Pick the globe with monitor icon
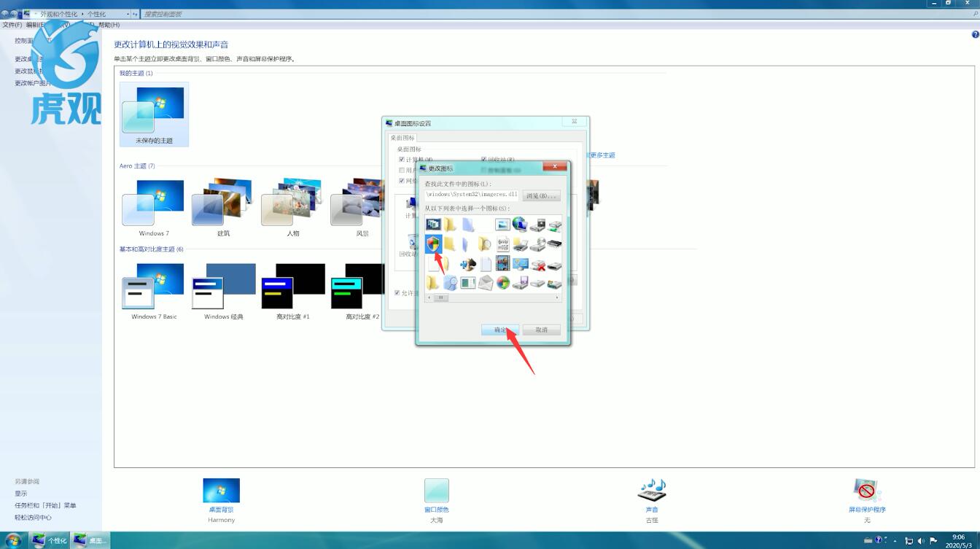Viewport: 980px width, 549px height. pos(520,224)
